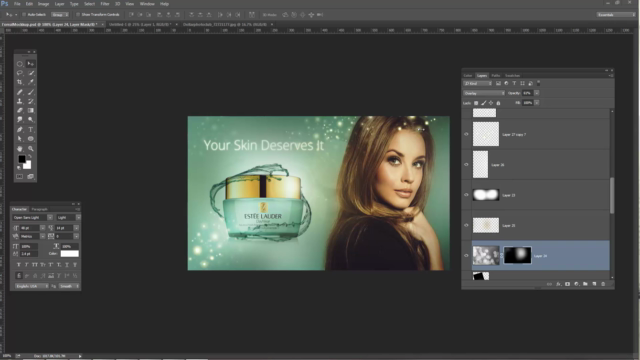
Task: Toggle Quick Mask mode icon
Action: pos(20,177)
